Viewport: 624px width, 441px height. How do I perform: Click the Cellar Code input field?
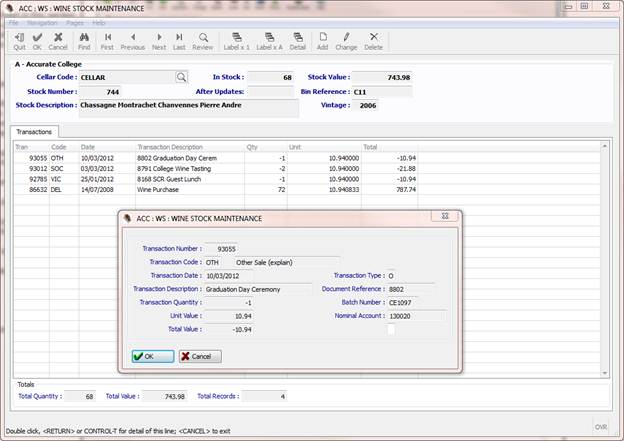click(126, 77)
